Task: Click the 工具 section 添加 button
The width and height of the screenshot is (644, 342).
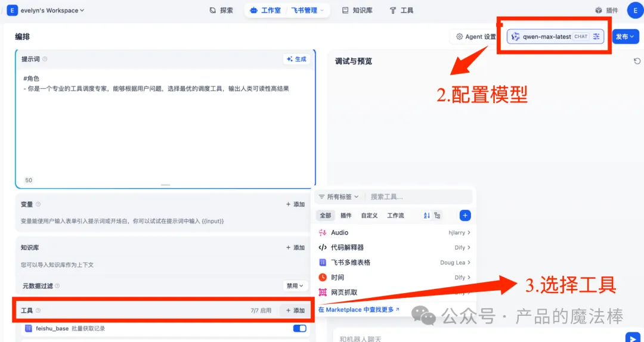Action: tap(295, 311)
